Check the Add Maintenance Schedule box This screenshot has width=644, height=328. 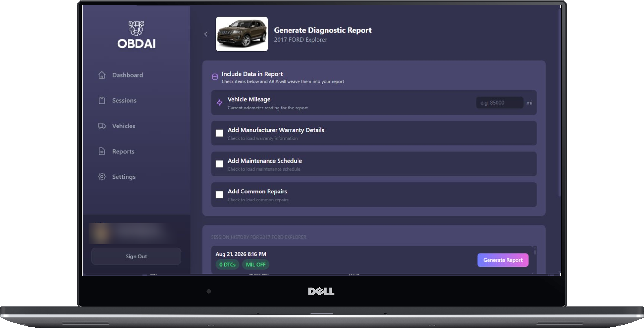(x=219, y=164)
